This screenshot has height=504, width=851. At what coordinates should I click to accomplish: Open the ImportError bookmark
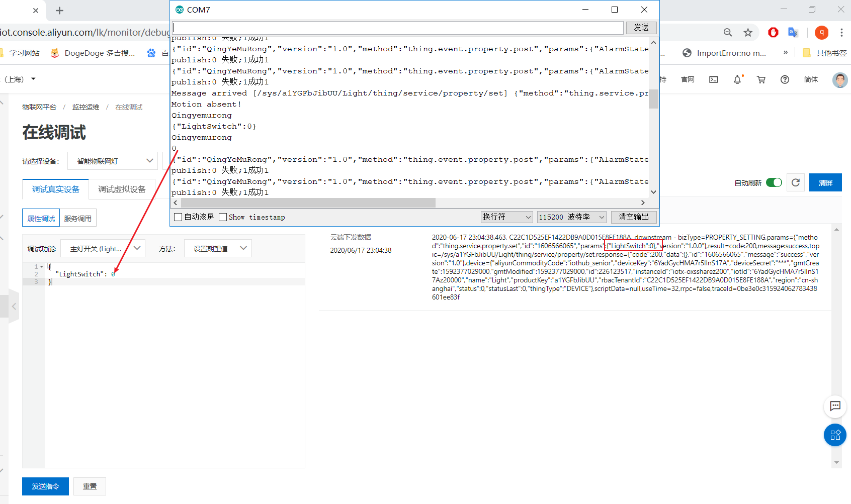724,53
